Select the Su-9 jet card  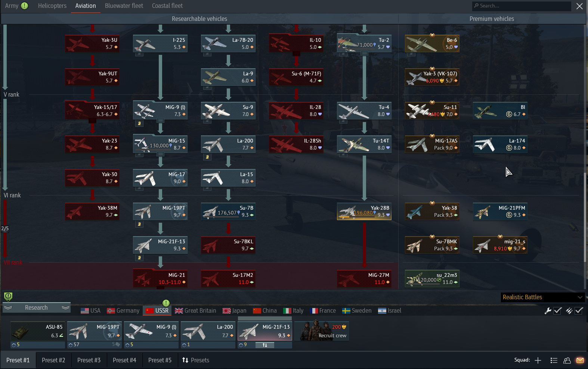(228, 111)
